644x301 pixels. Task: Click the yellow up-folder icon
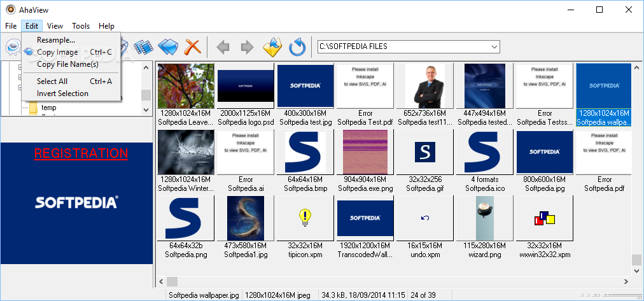point(273,47)
